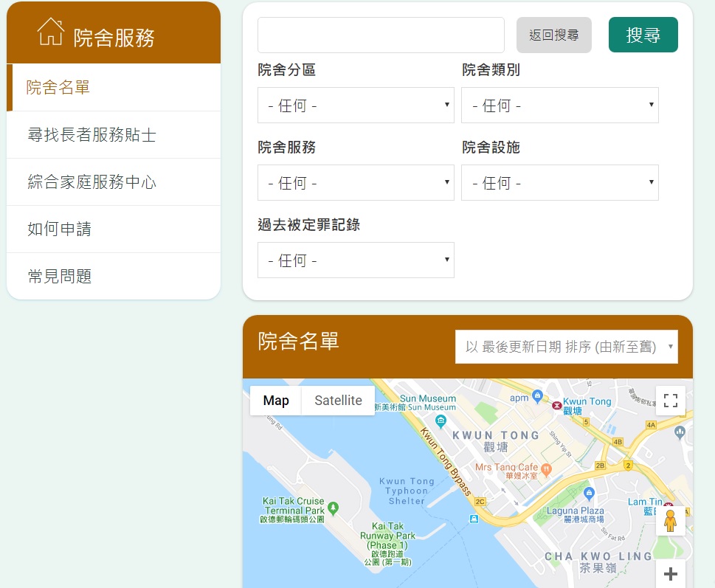Zoom in the map with plus button
This screenshot has height=588, width=715.
pyautogui.click(x=670, y=574)
